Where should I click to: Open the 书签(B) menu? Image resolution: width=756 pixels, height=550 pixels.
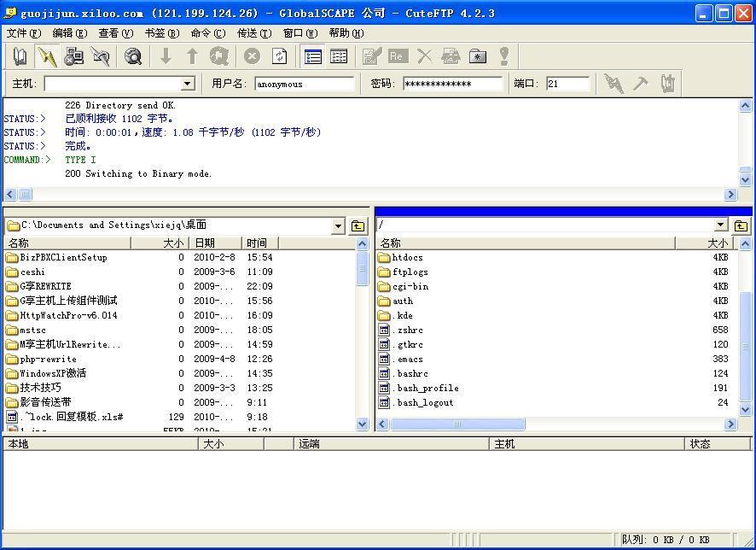(x=161, y=33)
